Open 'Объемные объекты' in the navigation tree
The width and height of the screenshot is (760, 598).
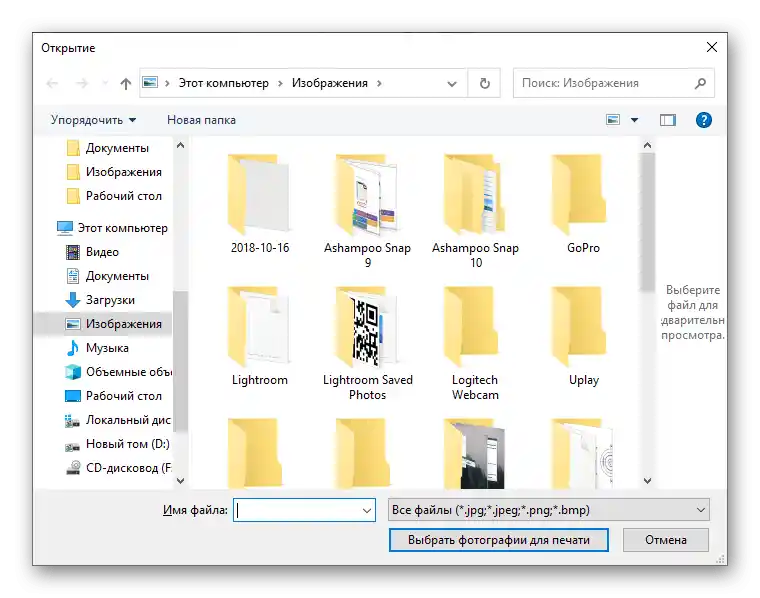click(118, 372)
